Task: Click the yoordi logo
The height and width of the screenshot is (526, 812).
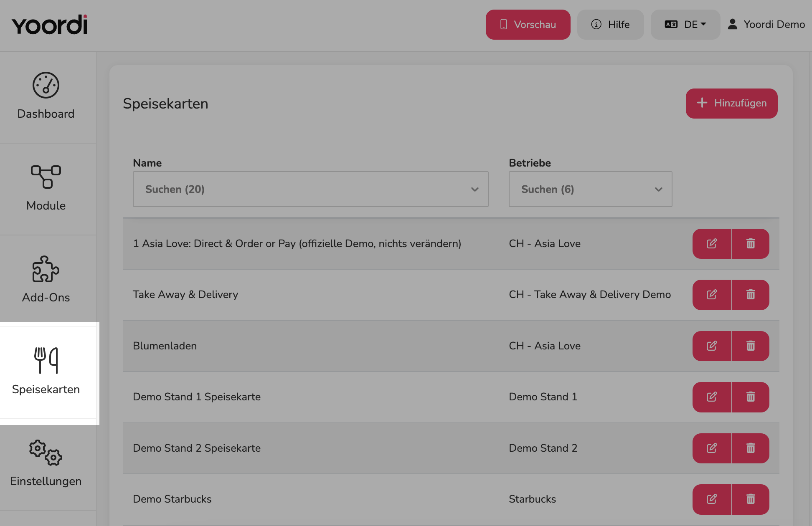Action: click(50, 25)
